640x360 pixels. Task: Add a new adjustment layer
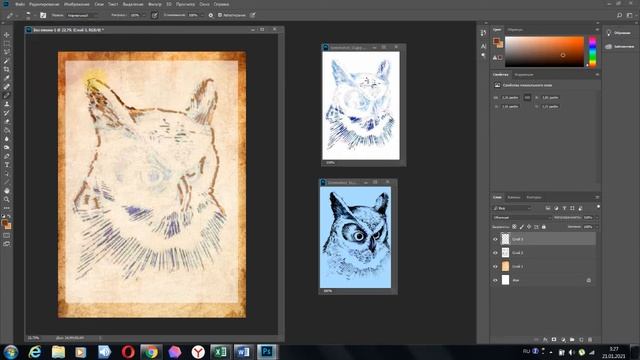(x=563, y=340)
